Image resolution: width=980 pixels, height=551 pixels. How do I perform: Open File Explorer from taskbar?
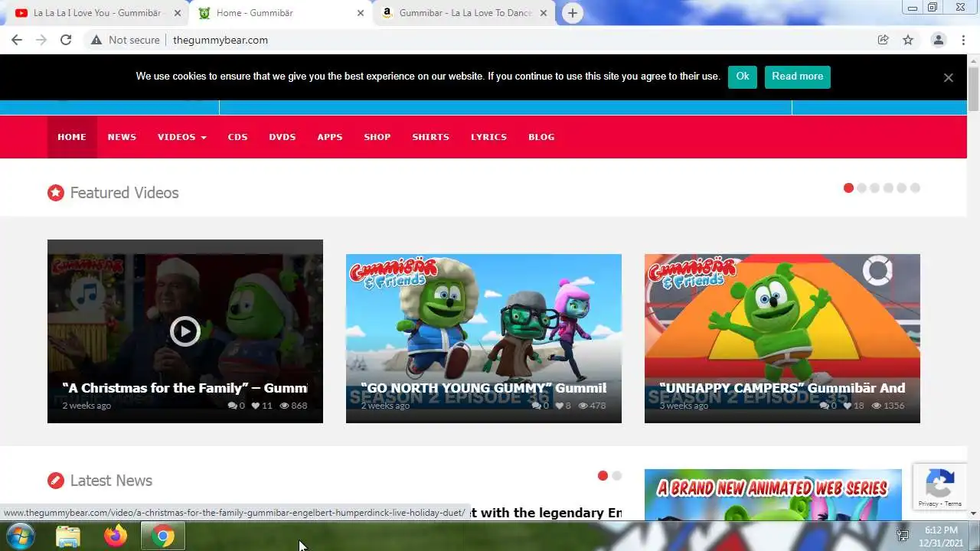click(68, 536)
